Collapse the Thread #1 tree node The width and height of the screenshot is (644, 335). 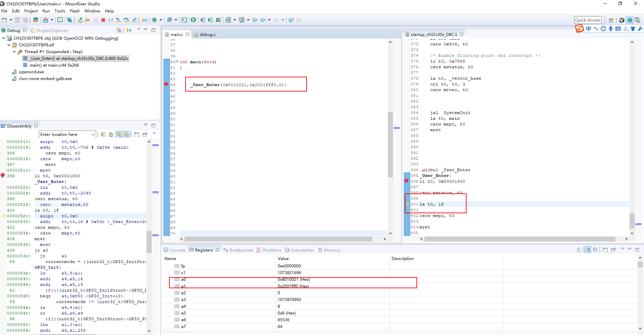tap(14, 51)
